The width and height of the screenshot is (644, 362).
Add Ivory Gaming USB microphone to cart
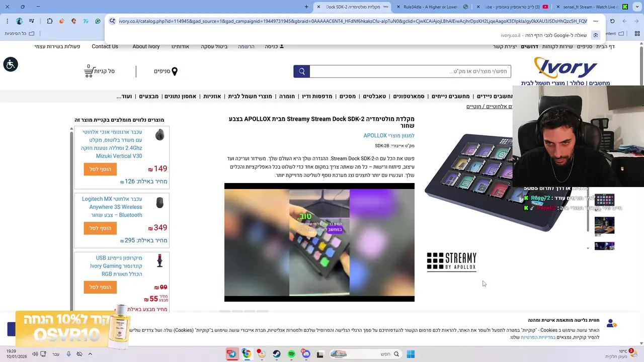tap(100, 287)
